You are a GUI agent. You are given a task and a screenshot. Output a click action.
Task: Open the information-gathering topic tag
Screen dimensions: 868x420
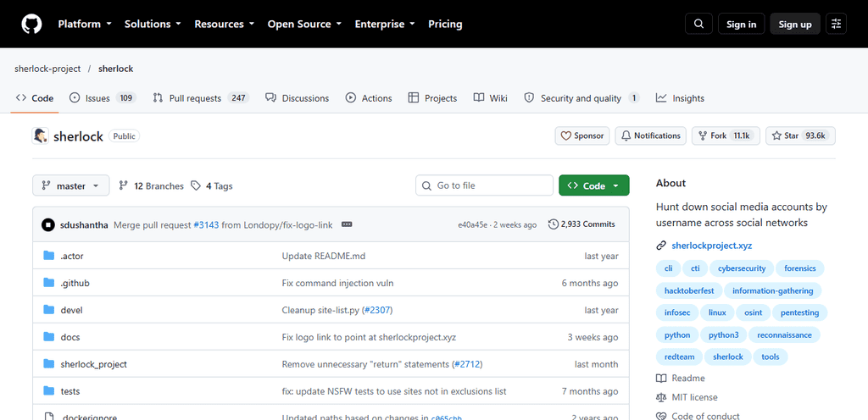click(x=772, y=290)
